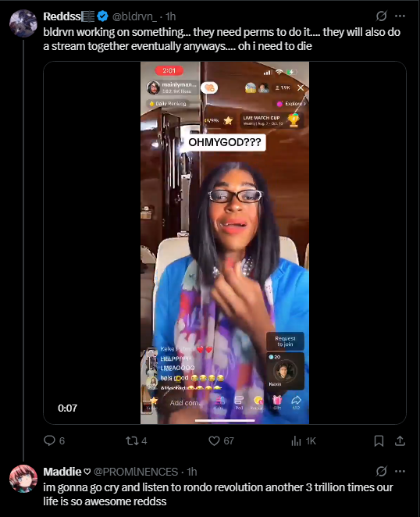The height and width of the screenshot is (517, 420).
Task: Share the Reddss tweet
Action: [x=400, y=440]
